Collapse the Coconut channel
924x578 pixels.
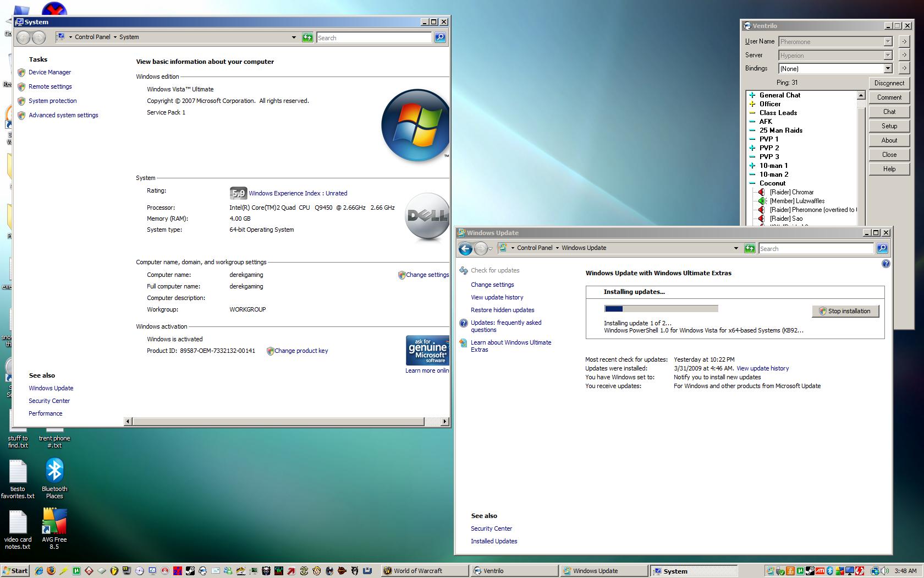[x=752, y=183]
